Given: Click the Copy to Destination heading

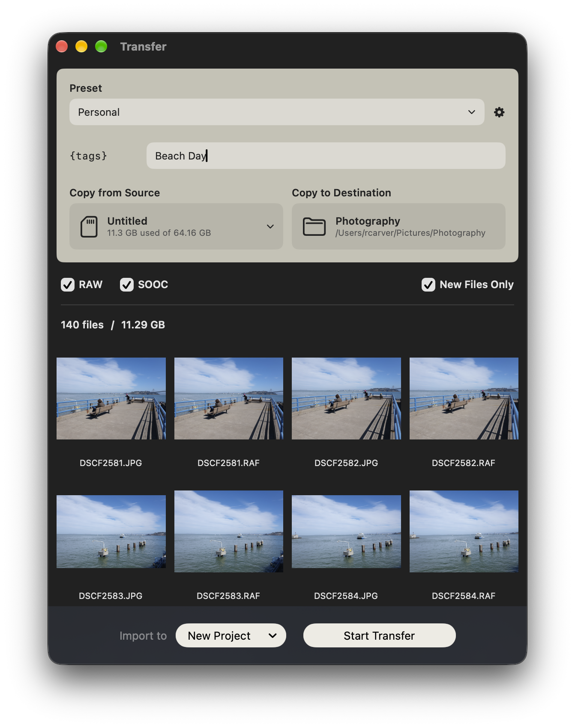Looking at the screenshot, I should tap(341, 193).
